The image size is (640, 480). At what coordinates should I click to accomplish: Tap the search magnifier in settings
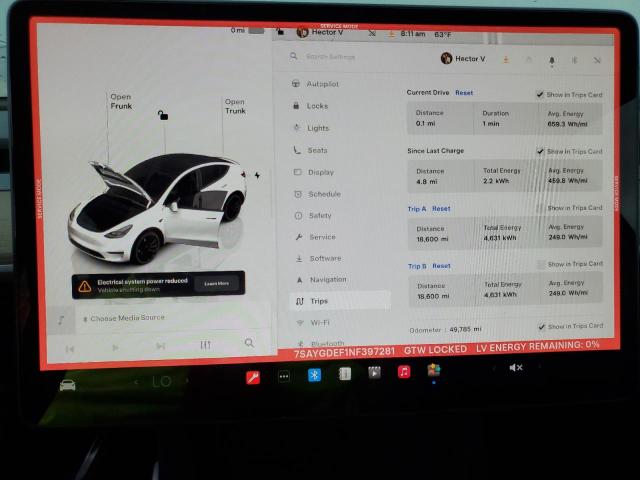pyautogui.click(x=293, y=56)
